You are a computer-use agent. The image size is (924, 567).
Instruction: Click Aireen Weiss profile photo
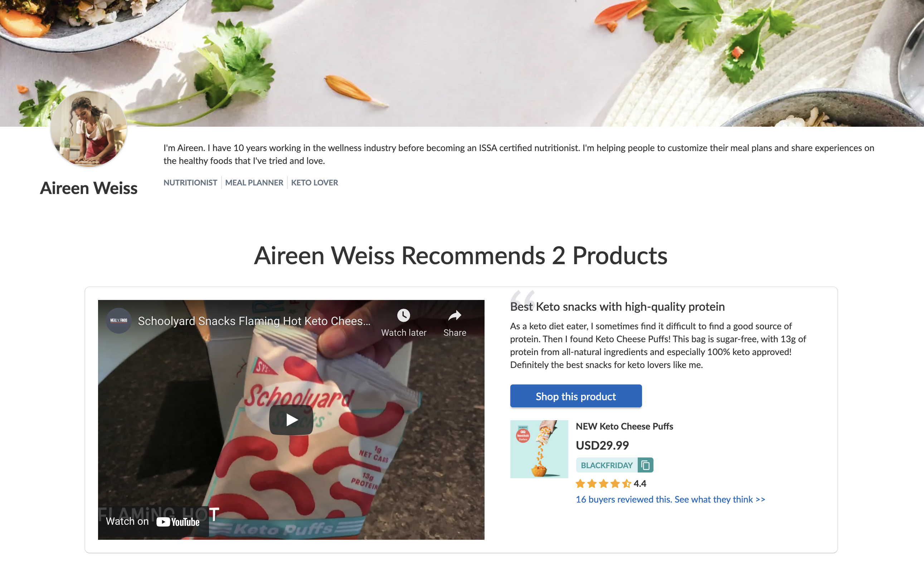88,129
